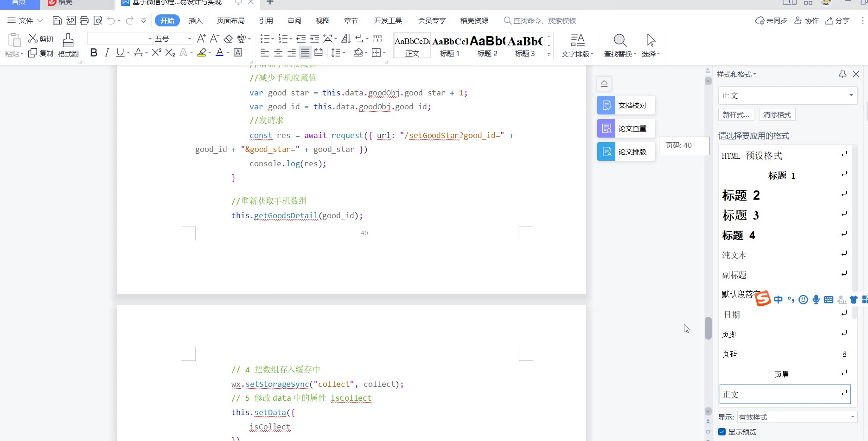Toggle bold formatting
Screen dimensions: 868x441
pyautogui.click(x=94, y=53)
